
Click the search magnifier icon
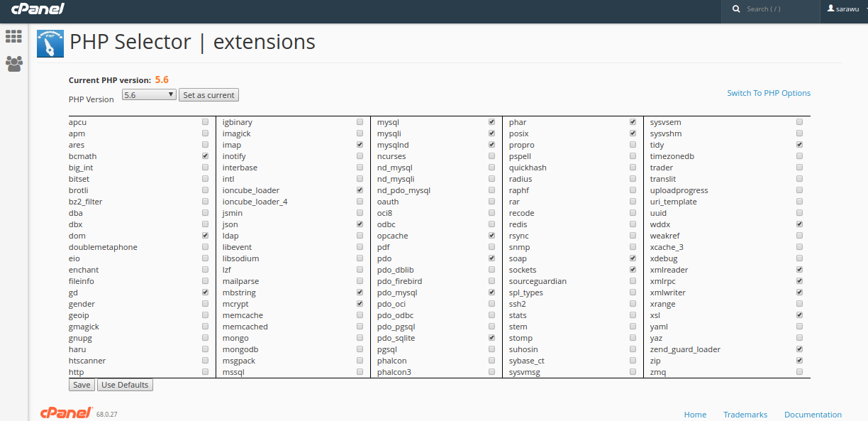737,9
